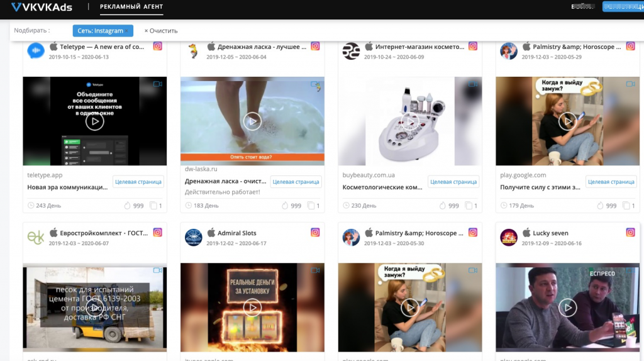This screenshot has height=361, width=644.
Task: Click Instagram icon on Palmistry card ending 2020-05-29
Action: point(630,46)
